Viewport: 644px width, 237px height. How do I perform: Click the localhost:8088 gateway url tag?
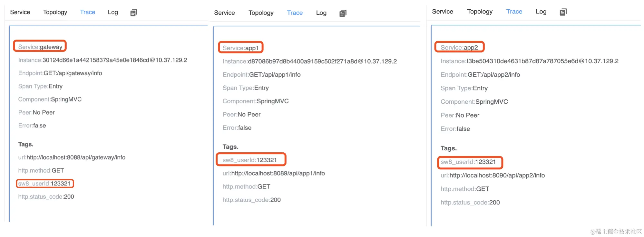pos(72,157)
